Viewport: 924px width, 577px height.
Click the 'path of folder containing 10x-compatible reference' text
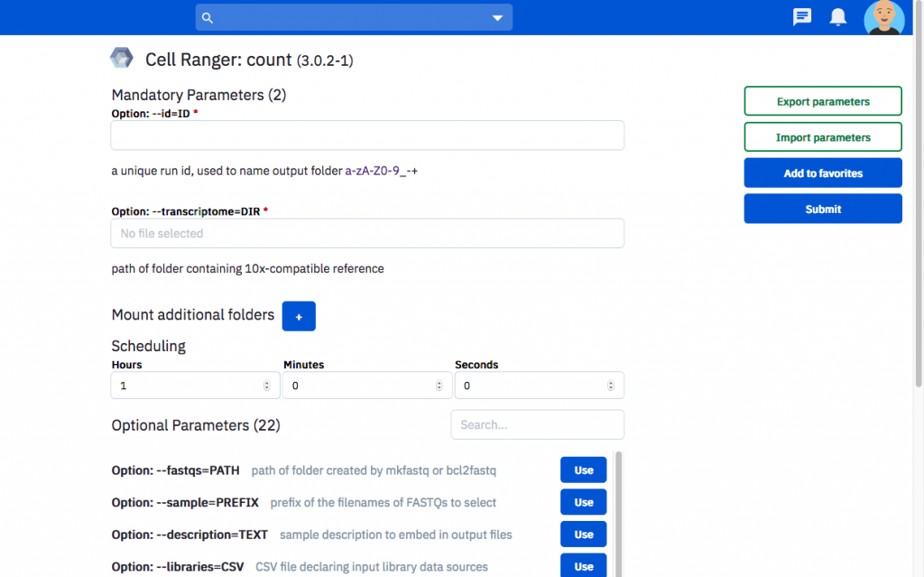pos(247,269)
